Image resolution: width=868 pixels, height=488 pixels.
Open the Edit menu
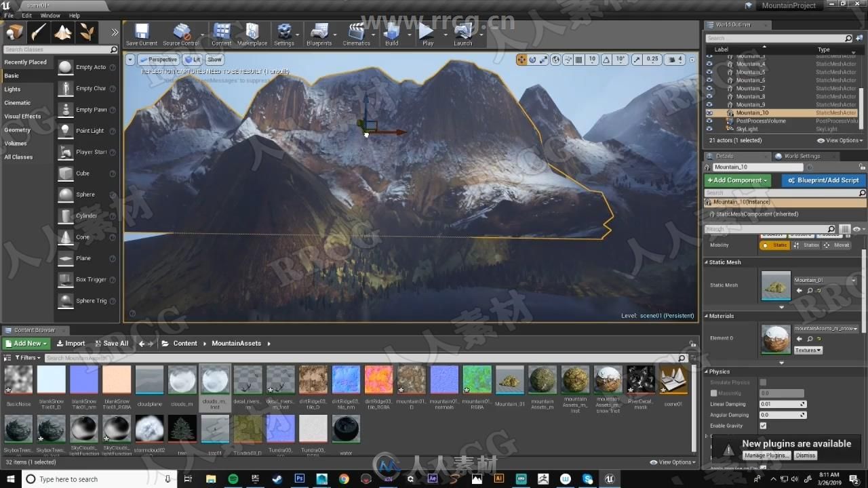[26, 15]
